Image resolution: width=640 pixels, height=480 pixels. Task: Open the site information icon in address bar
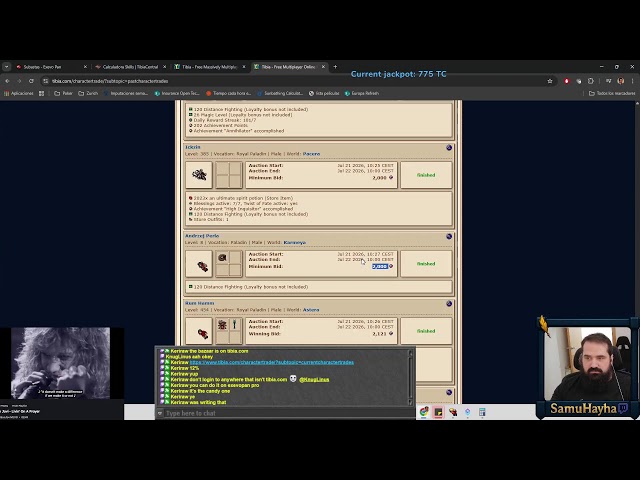click(46, 81)
